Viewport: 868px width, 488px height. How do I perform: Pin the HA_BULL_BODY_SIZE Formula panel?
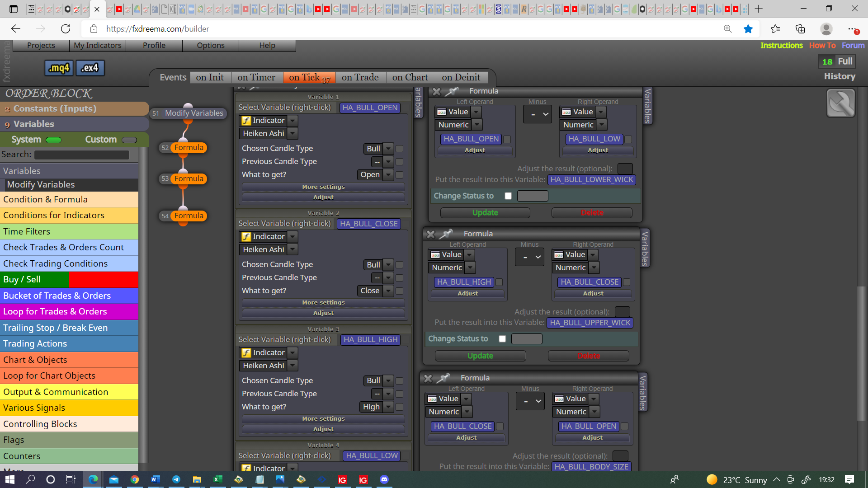click(x=443, y=378)
